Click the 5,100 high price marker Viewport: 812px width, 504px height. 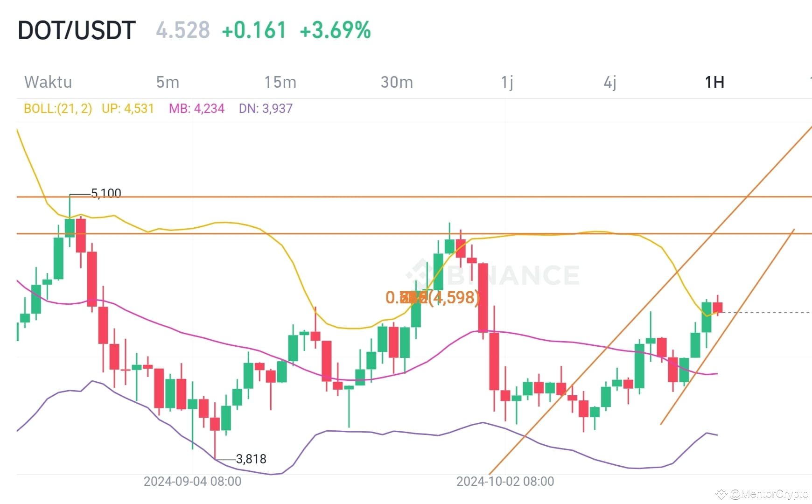coord(105,193)
